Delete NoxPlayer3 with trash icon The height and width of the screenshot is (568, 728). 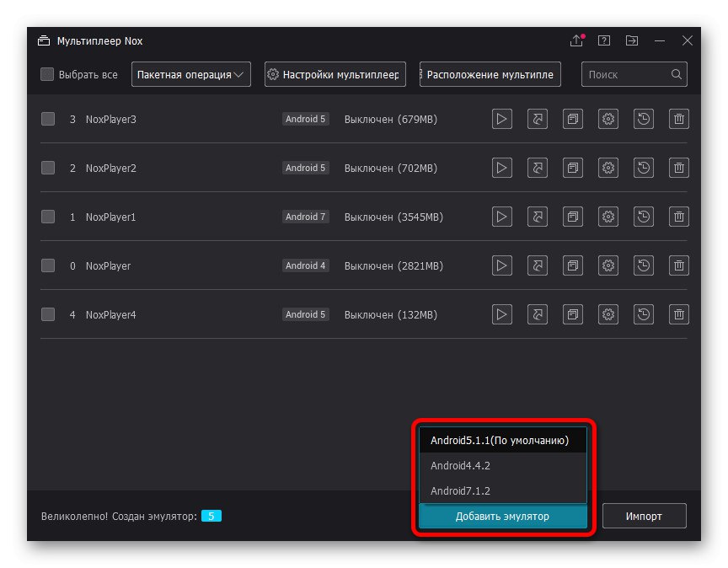coord(679,119)
